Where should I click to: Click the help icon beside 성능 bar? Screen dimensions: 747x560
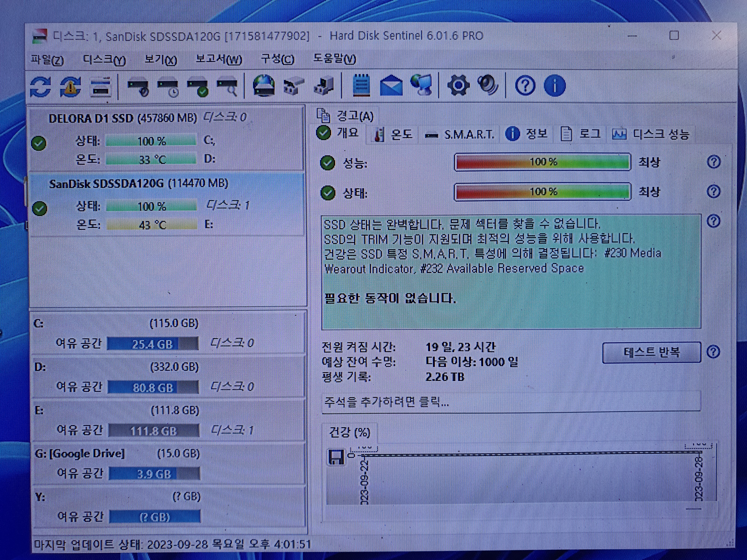713,162
